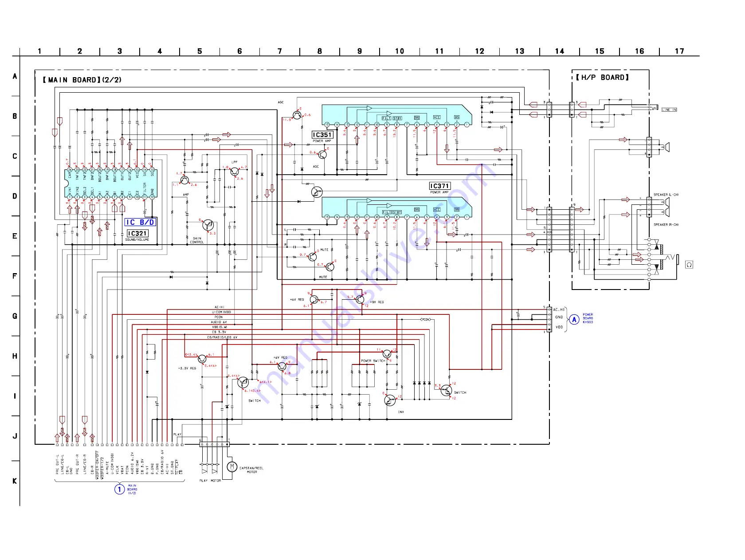
Task: Click the SOUND/VOLUME caption under IC321
Action: pyautogui.click(x=137, y=240)
